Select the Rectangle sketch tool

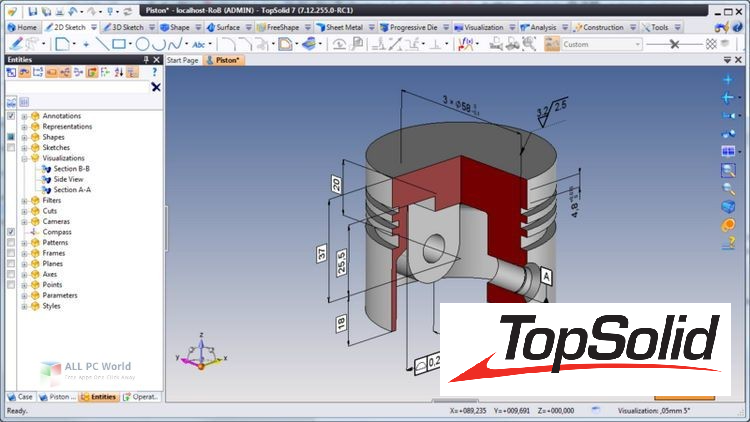(x=119, y=44)
